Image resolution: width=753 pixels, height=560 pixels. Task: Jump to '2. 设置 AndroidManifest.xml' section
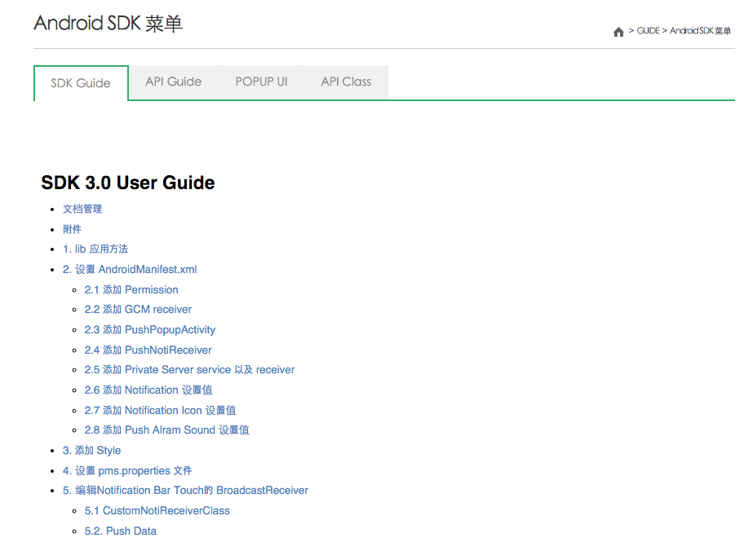(130, 270)
